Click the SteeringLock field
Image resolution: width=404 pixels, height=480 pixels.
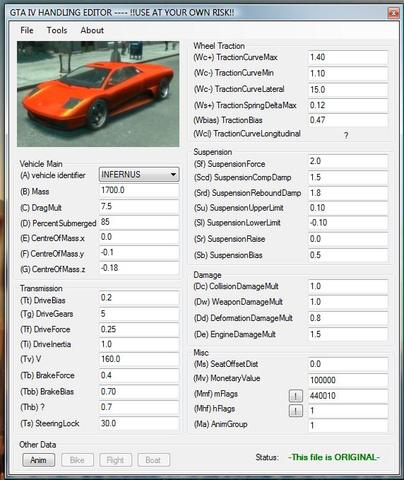click(139, 423)
